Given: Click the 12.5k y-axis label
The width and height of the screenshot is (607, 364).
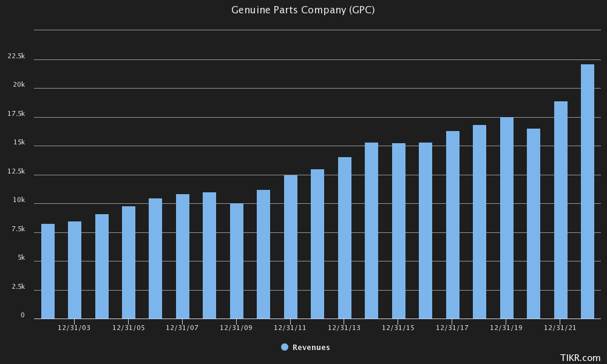Looking at the screenshot, I should 16,171.
